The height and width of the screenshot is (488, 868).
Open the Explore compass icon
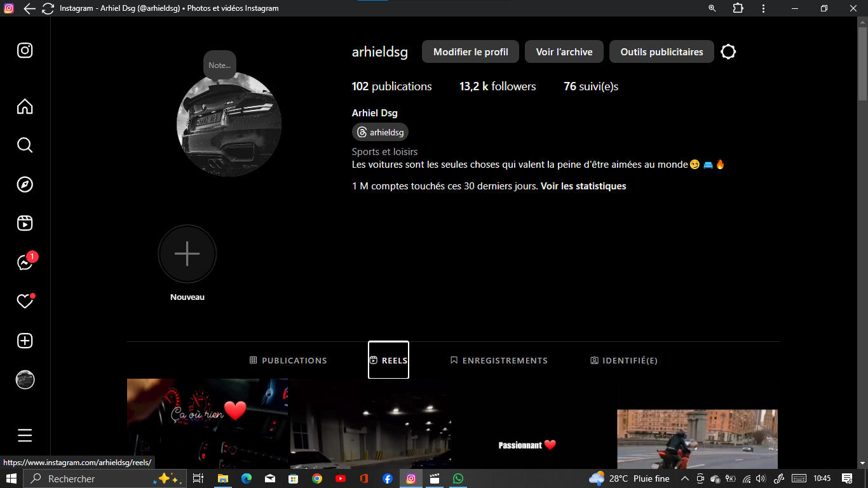click(25, 184)
